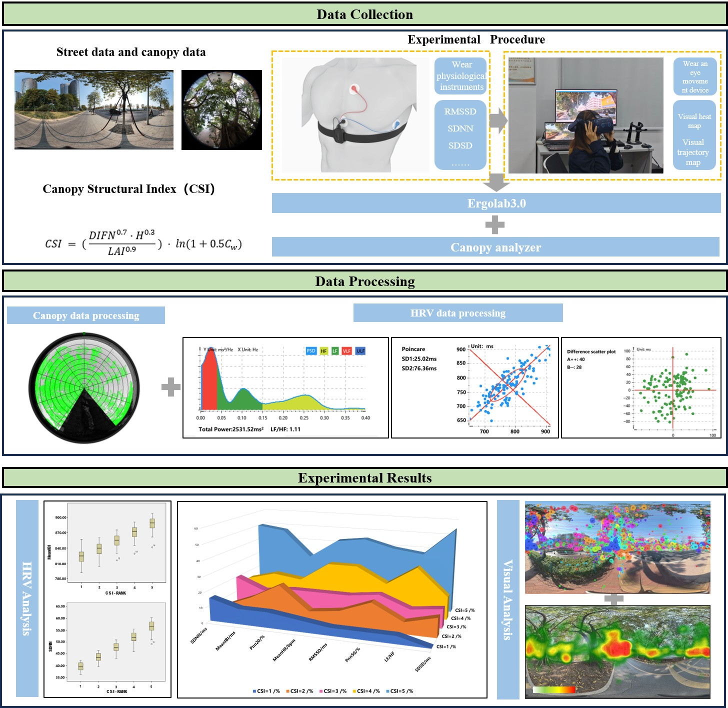Select the Canopy data processing label
728x708 pixels.
coord(86,315)
